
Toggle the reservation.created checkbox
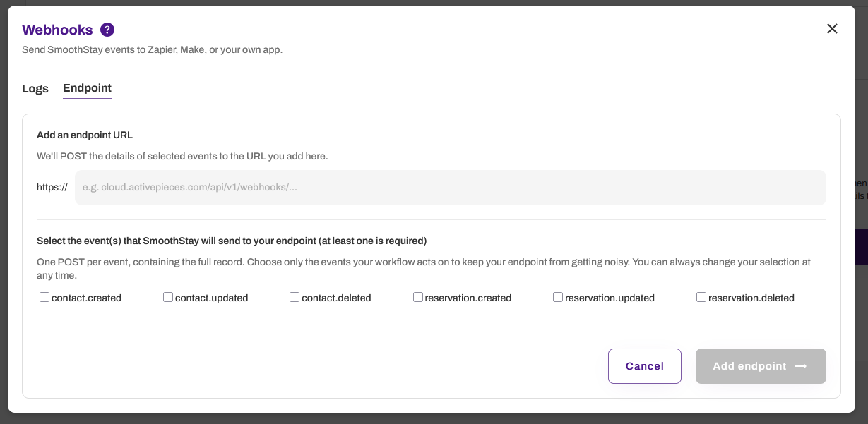click(418, 297)
